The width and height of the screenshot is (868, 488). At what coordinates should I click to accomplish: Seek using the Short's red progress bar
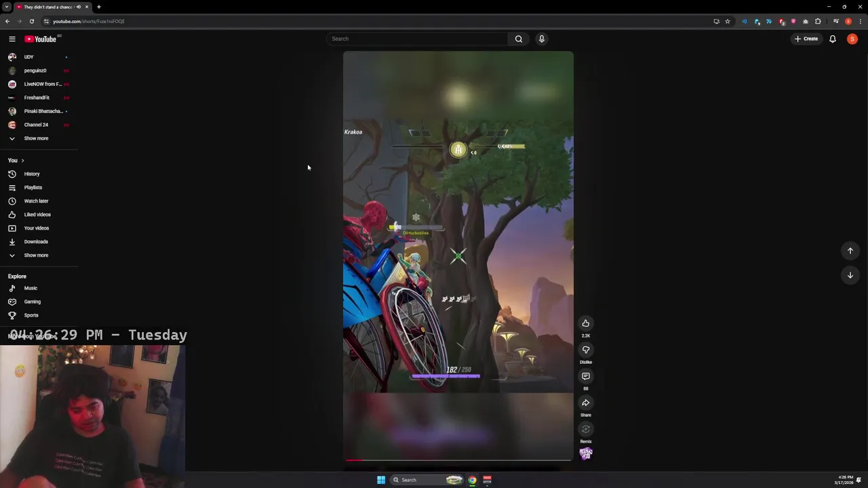tap(458, 460)
